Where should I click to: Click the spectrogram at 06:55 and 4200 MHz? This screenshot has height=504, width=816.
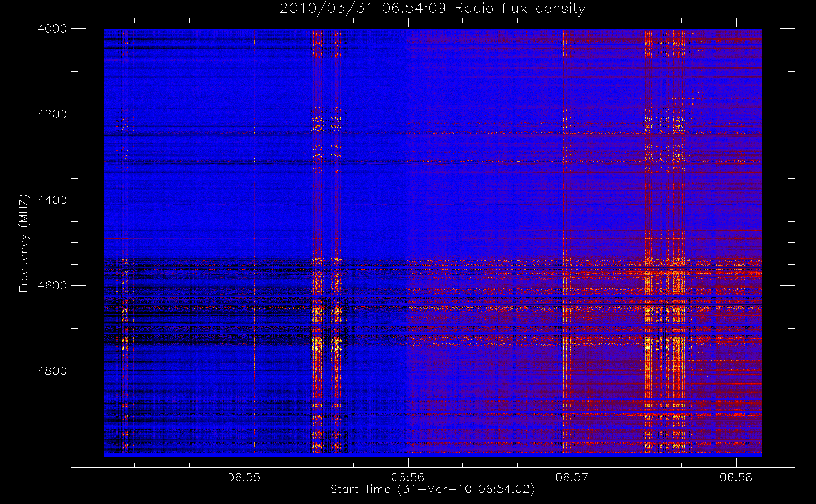coord(244,114)
